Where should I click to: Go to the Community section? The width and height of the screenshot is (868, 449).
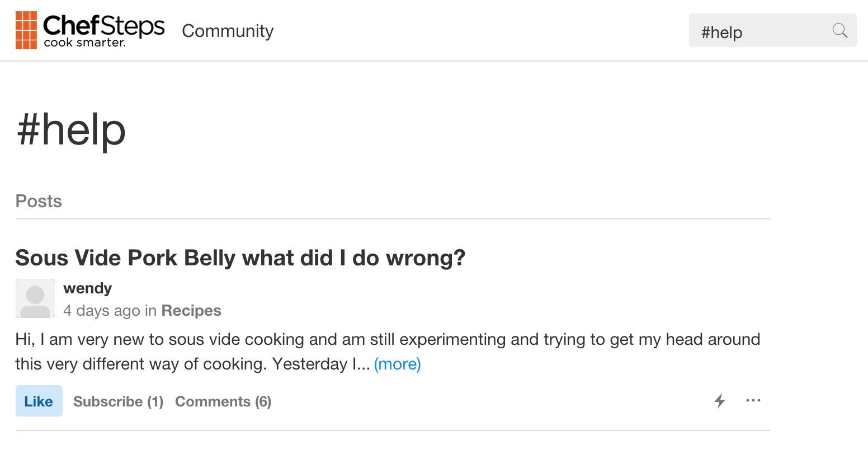(x=228, y=31)
